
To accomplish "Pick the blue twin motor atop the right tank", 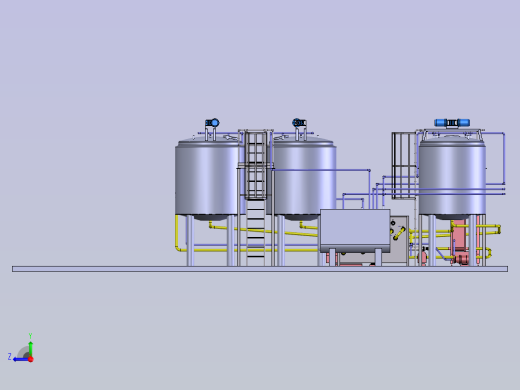I will [452, 123].
